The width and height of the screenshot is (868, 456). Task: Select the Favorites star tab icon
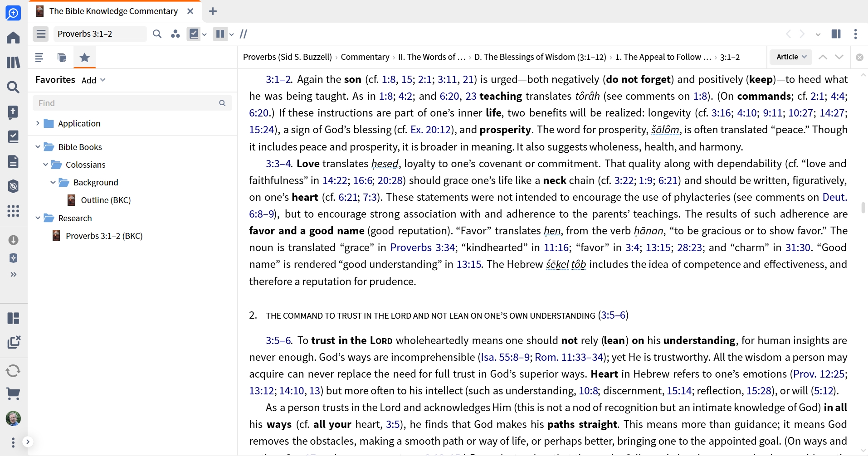[85, 58]
